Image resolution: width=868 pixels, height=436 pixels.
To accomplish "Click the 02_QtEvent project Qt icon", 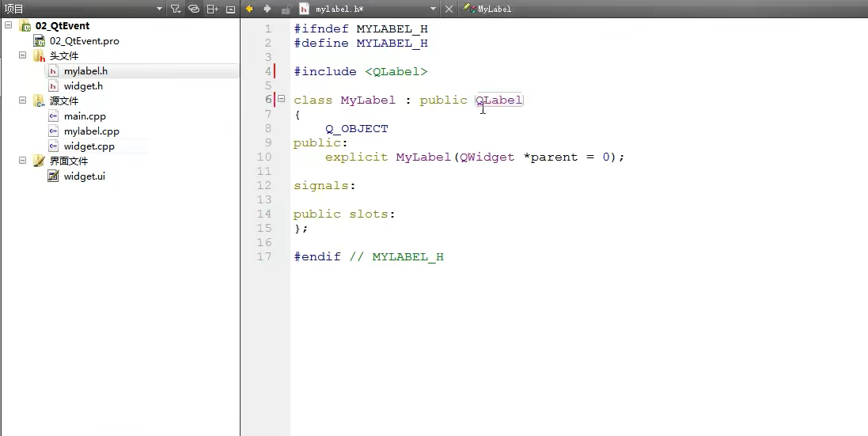I will [25, 25].
